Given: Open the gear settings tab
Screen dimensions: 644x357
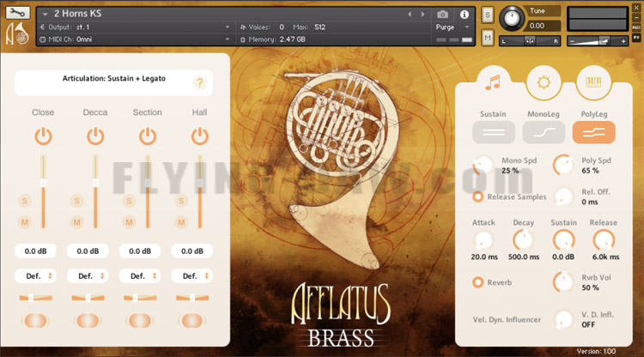Looking at the screenshot, I should click(544, 82).
